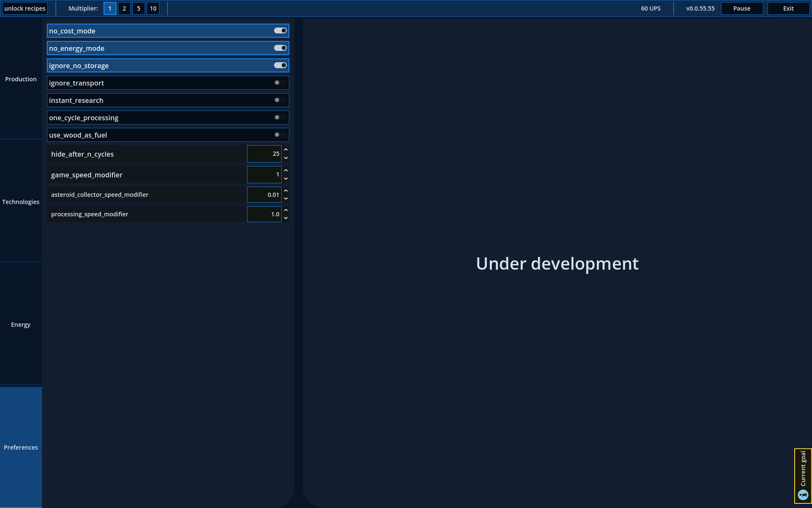Viewport: 812px width, 508px height.
Task: Open the Technologies tab
Action: coord(21,202)
